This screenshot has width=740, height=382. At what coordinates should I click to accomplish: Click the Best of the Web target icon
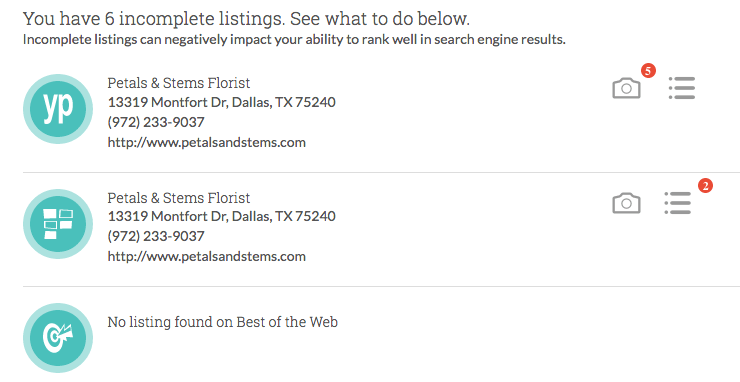(58, 338)
